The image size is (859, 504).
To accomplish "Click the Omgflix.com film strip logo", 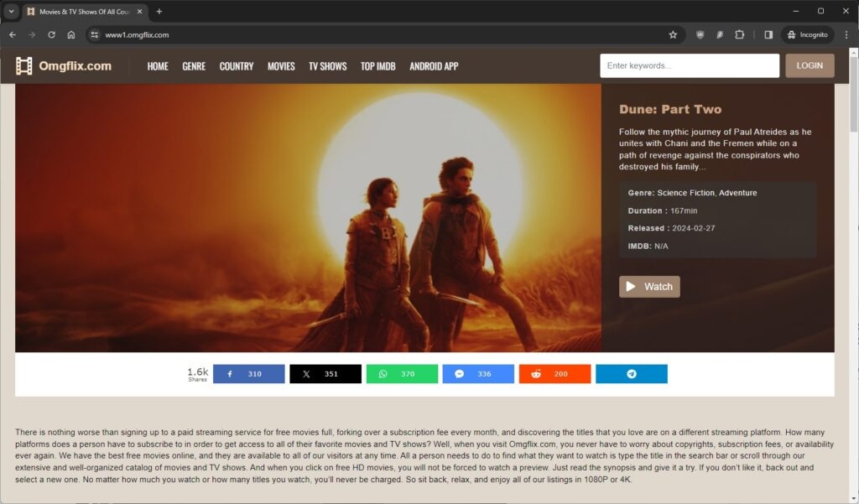I will pos(23,65).
